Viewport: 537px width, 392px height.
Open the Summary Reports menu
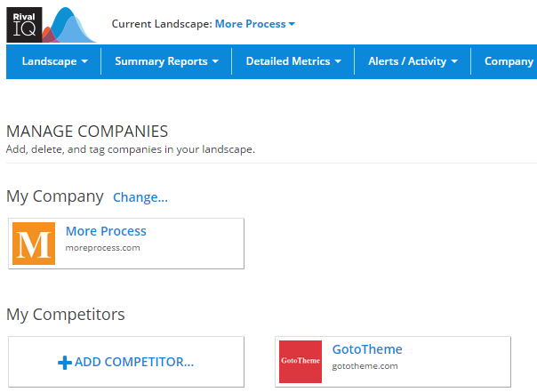click(166, 61)
